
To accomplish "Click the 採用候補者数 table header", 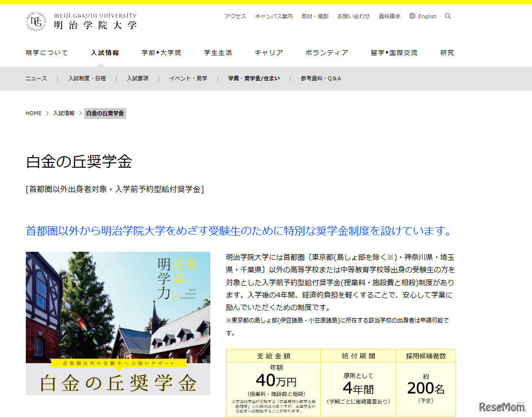I will (426, 356).
